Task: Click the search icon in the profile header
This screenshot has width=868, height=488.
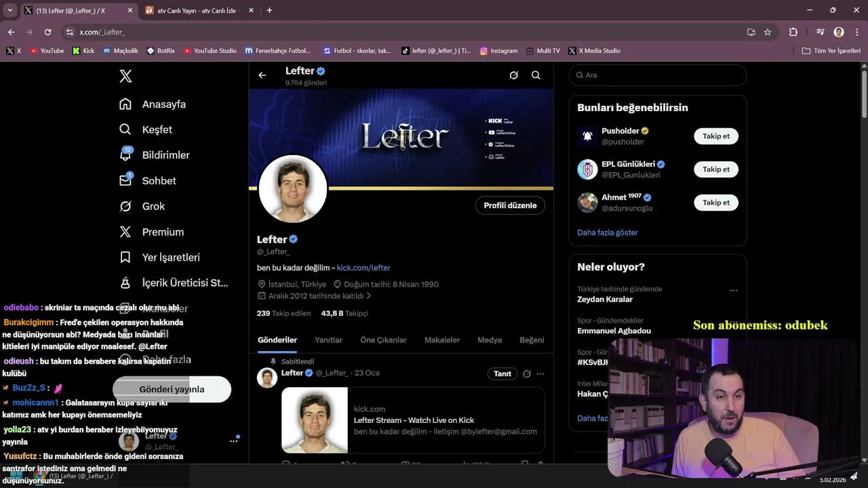Action: coord(536,75)
